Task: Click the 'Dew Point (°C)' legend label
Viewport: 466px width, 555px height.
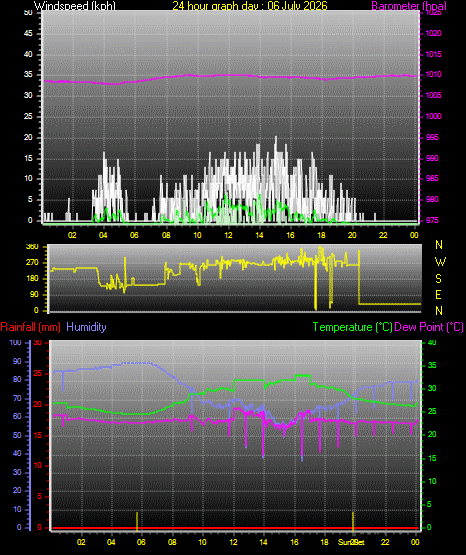Action: tap(429, 327)
